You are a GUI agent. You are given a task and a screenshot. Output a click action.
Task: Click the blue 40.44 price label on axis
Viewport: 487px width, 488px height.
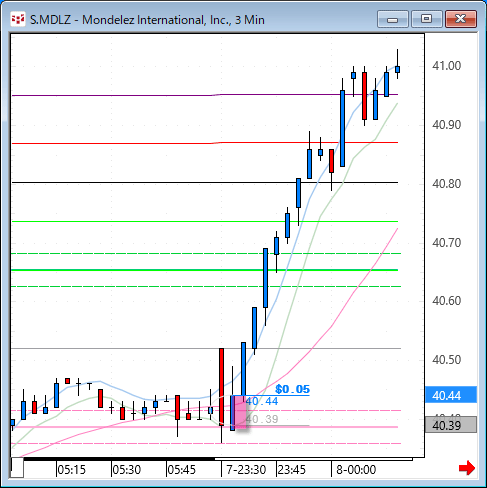point(451,395)
